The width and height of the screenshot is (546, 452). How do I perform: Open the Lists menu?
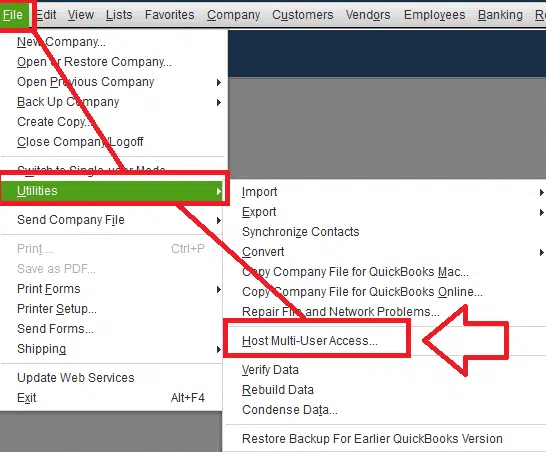[x=119, y=15]
